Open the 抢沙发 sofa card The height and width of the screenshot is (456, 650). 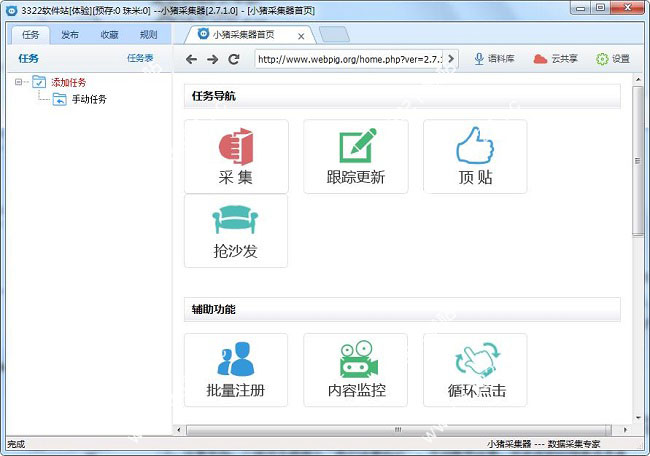click(x=236, y=231)
